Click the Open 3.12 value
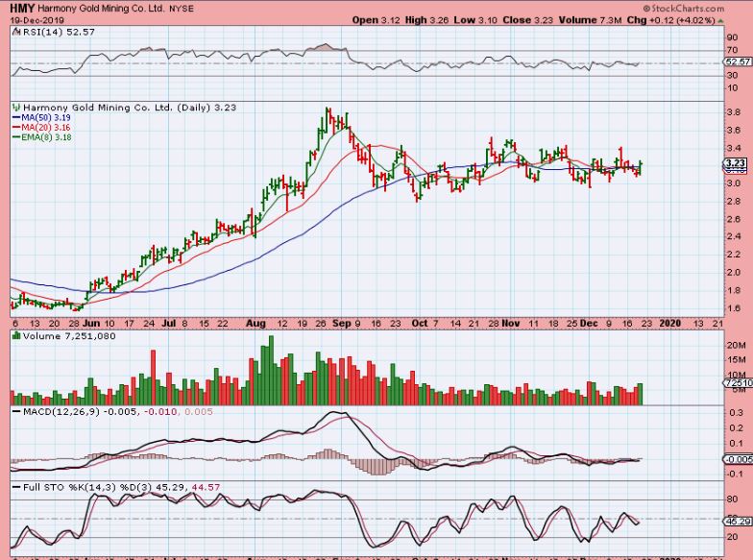The image size is (753, 560). point(376,20)
